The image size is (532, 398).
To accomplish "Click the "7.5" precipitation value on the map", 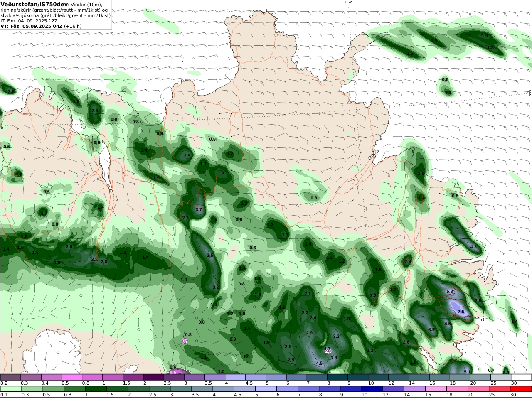I will [x=461, y=312].
